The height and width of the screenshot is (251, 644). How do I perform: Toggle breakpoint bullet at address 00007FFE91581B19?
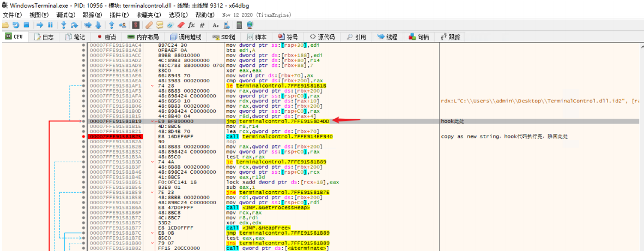click(83, 120)
